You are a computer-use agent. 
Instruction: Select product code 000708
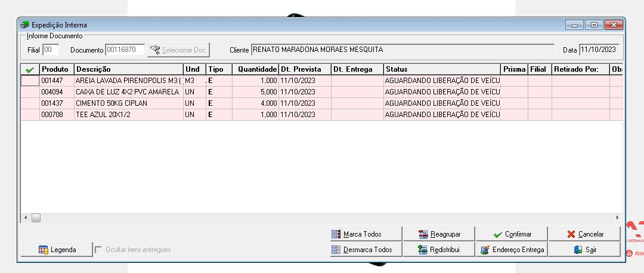[57, 115]
